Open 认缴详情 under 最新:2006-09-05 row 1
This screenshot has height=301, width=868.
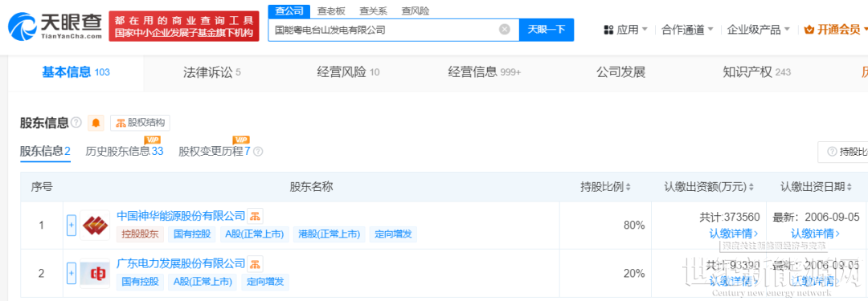816,234
